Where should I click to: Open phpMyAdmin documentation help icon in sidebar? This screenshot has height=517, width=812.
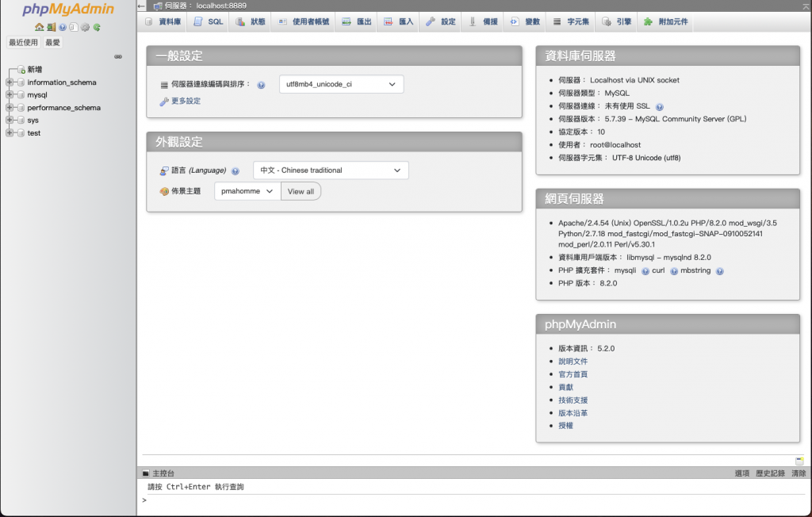(63, 28)
